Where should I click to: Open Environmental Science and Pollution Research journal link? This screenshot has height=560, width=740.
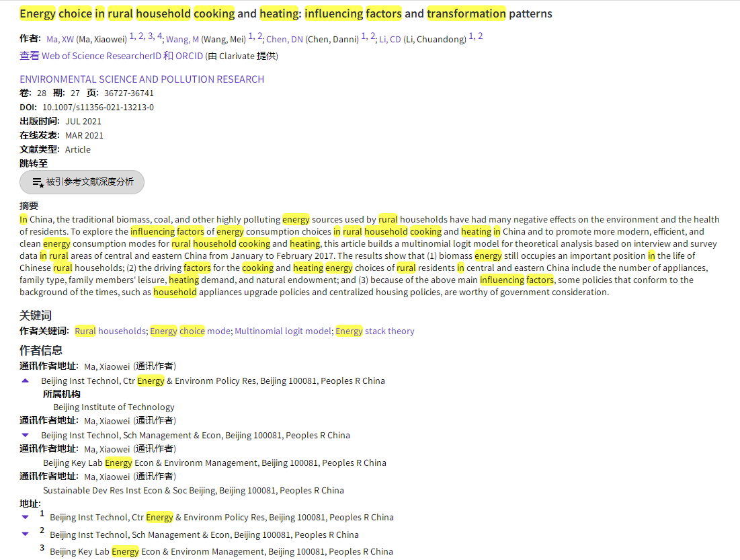coord(142,79)
